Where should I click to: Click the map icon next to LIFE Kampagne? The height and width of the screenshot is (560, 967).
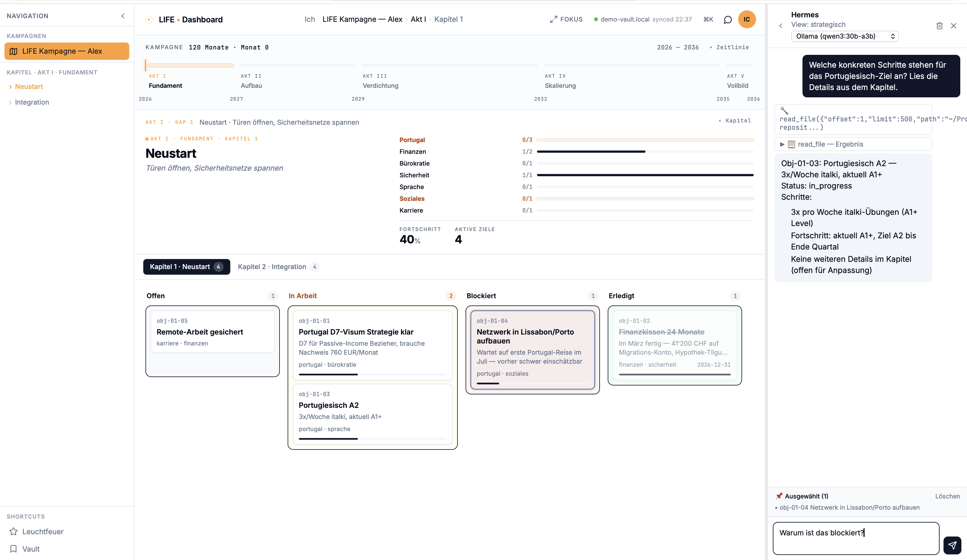click(13, 51)
